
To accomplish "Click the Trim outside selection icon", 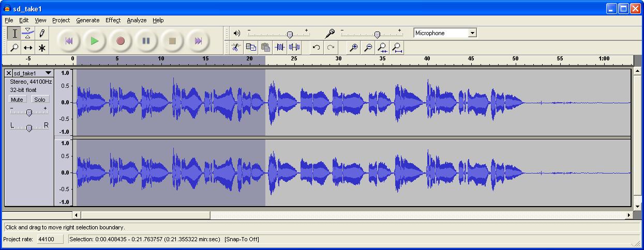I will pos(280,48).
